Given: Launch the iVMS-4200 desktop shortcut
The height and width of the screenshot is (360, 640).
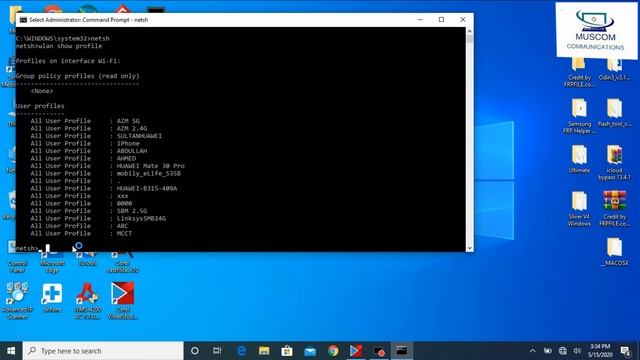Looking at the screenshot, I should point(87,301).
